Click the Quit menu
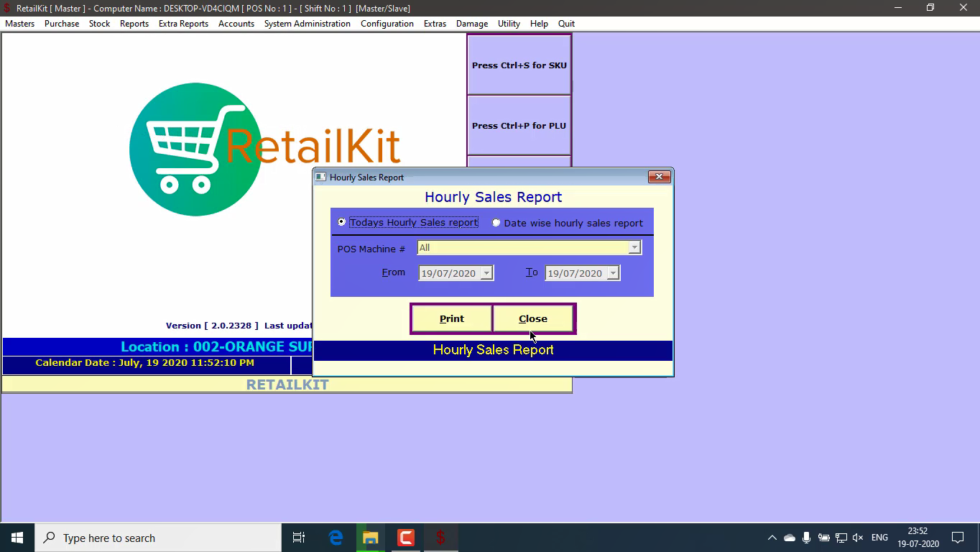980x552 pixels. tap(566, 24)
